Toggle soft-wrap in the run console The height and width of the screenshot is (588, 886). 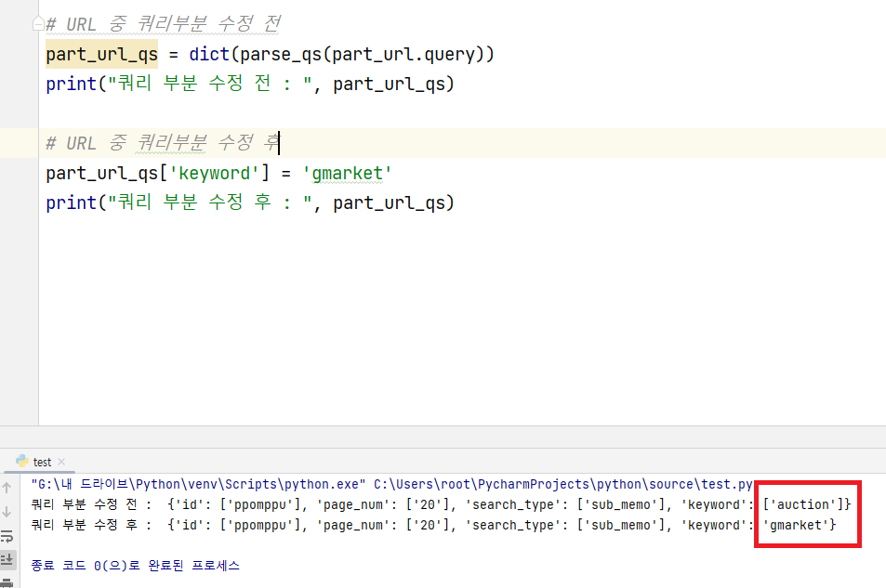click(7, 535)
